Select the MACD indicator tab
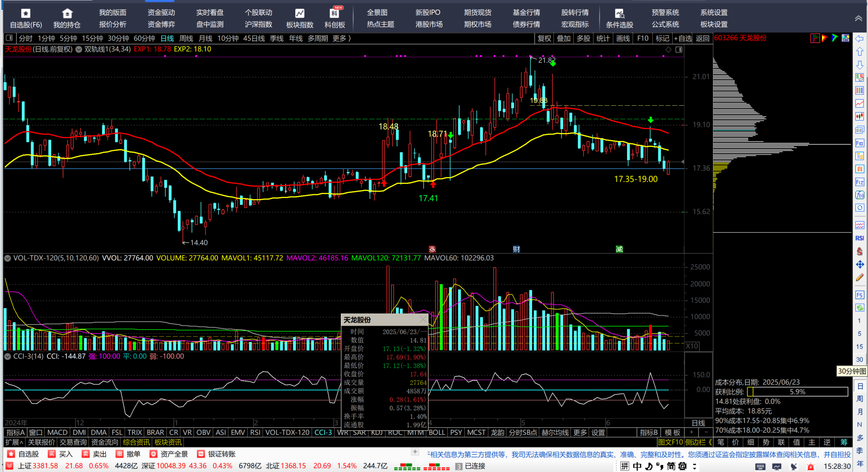This screenshot has height=472, width=868. pos(57,432)
